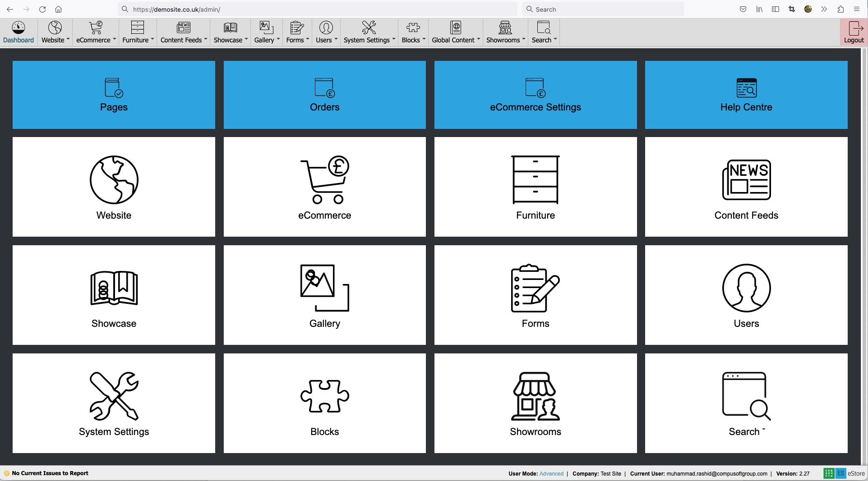Open the browser overflow chevron menu
The height and width of the screenshot is (481, 868).
coord(824,9)
